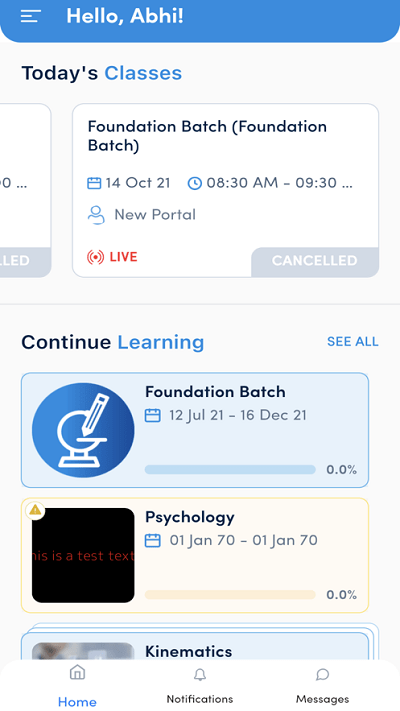Click the CANCELLED label on class card
400x711 pixels.
coord(315,261)
